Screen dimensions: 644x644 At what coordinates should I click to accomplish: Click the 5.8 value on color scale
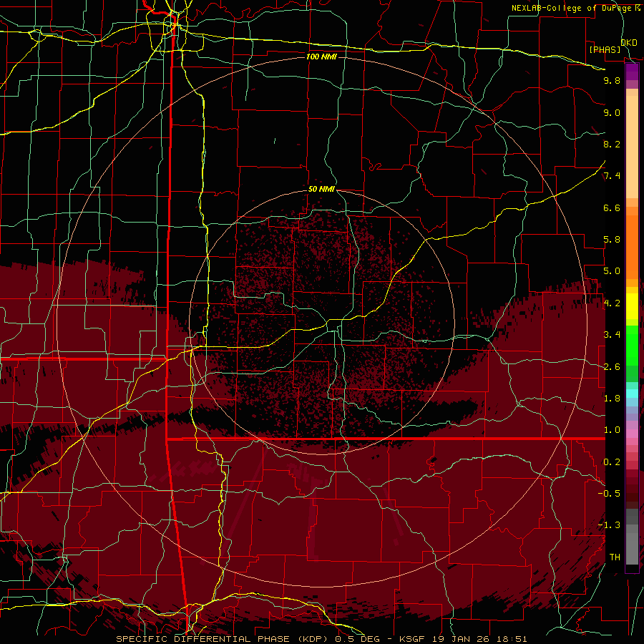(612, 240)
